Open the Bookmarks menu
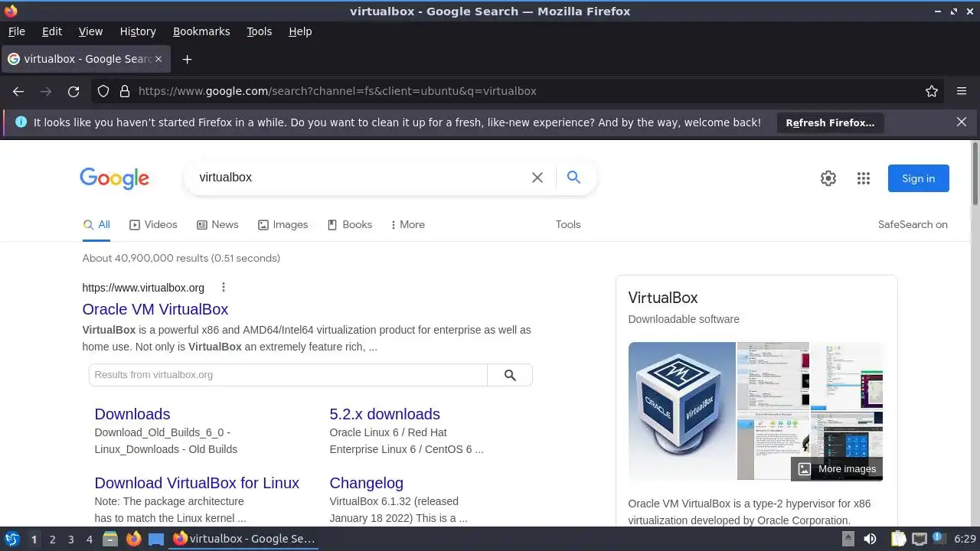Viewport: 980px width, 551px height. [x=201, y=31]
